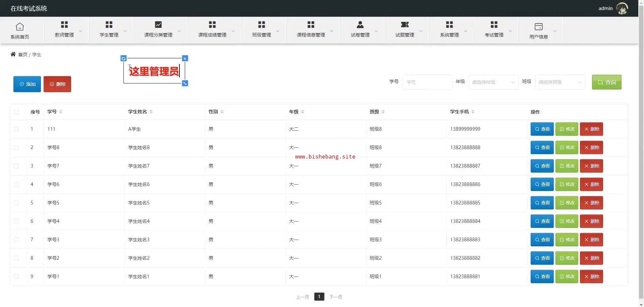Click the 学号 search input field
Viewport: 644px width, 307px height.
pos(427,82)
